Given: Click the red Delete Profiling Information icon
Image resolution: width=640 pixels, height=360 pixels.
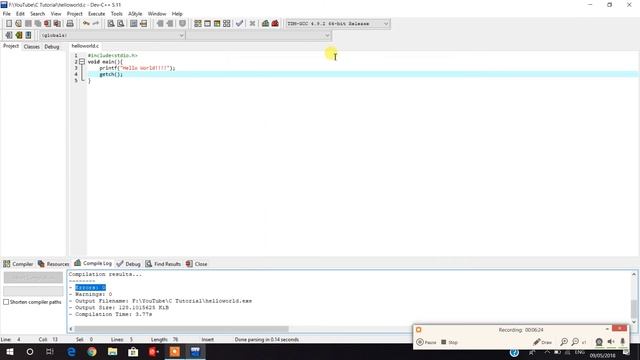Looking at the screenshot, I should pos(275,24).
